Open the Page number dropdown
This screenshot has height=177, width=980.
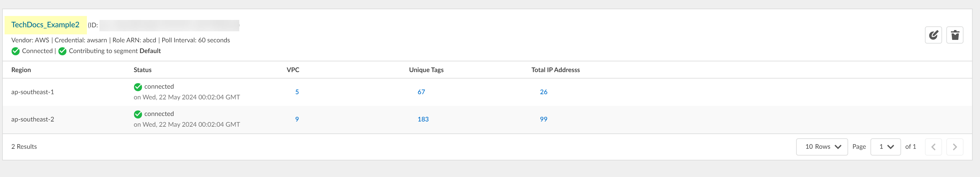885,147
